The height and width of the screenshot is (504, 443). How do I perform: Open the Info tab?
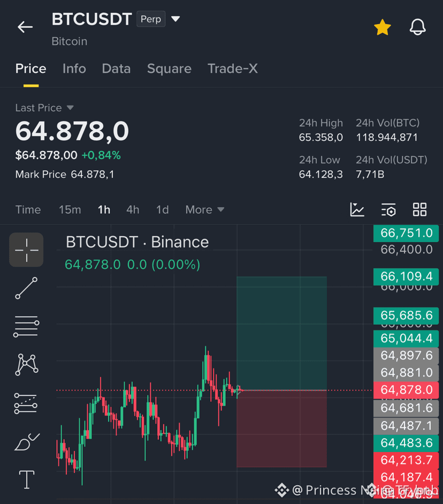click(x=74, y=69)
